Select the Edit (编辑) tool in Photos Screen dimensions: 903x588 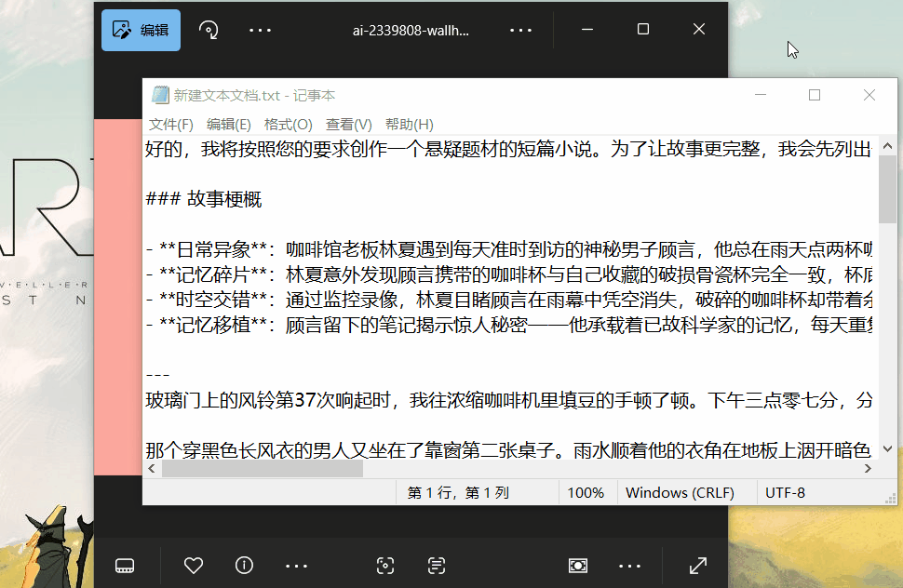point(140,29)
